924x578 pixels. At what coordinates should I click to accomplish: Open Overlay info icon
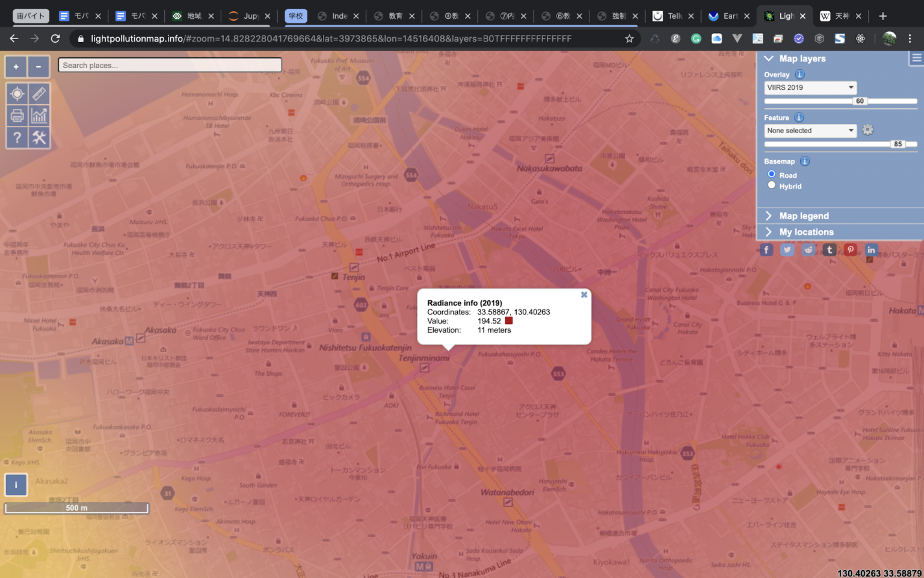(x=799, y=74)
